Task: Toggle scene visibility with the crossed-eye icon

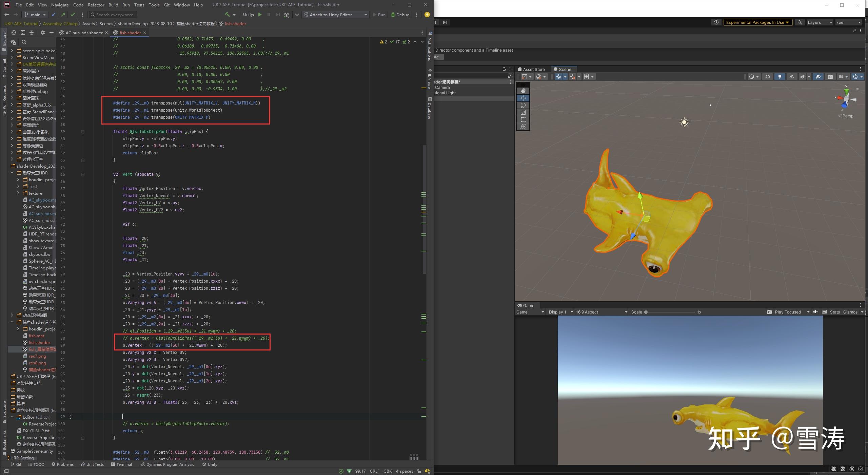Action: 818,77
